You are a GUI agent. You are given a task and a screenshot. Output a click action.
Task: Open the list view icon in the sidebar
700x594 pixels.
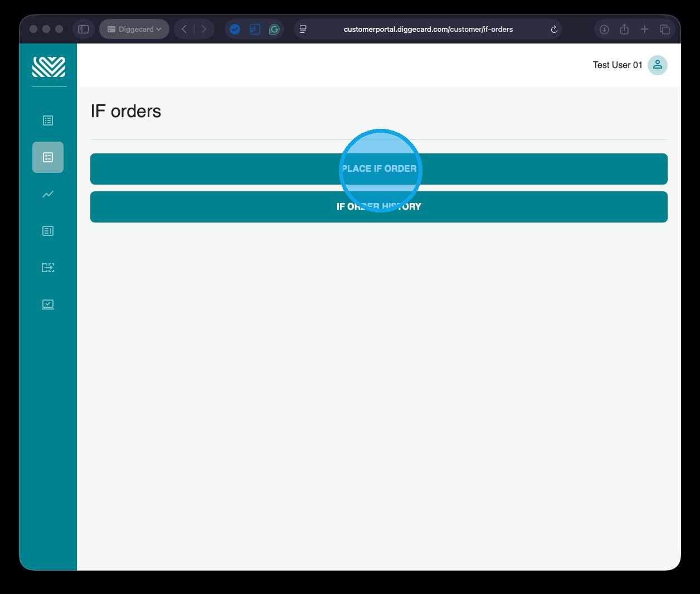(x=48, y=120)
